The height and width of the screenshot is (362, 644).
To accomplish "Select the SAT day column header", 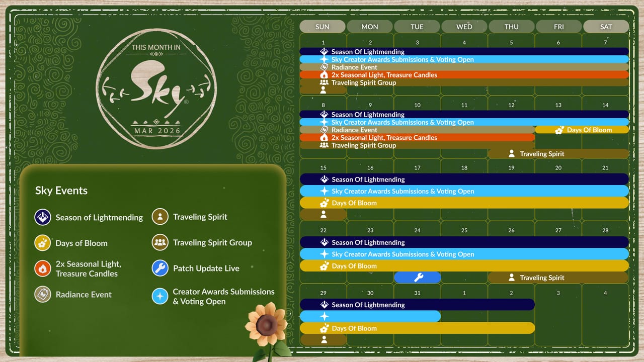I will click(x=606, y=27).
